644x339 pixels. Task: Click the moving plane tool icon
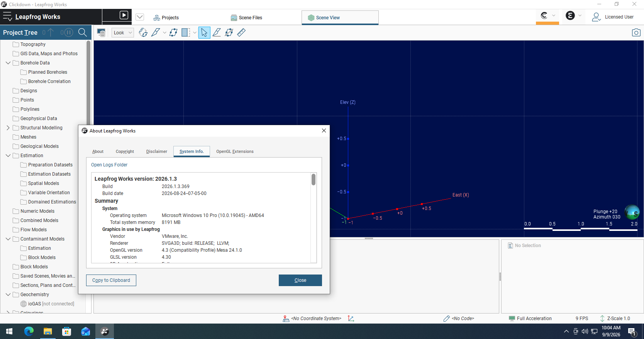229,32
